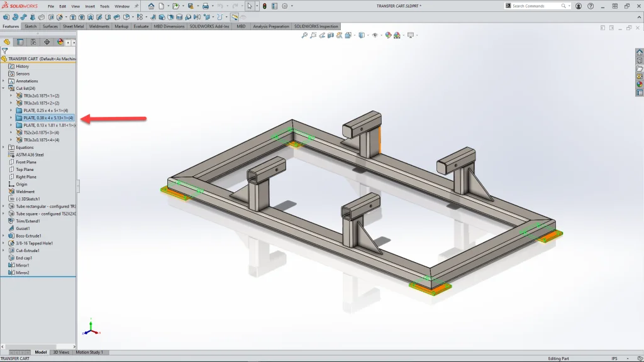Collapse the CommandManager ribbon with the chevron
This screenshot has height=362, width=644.
pos(638,17)
